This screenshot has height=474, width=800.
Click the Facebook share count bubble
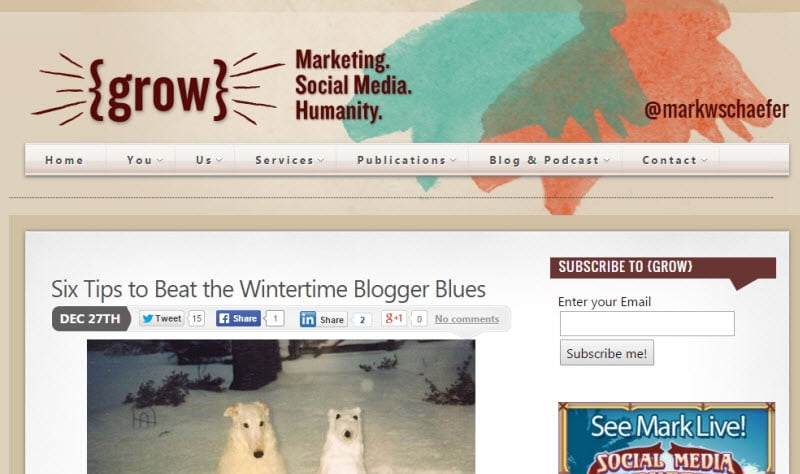pos(274,318)
